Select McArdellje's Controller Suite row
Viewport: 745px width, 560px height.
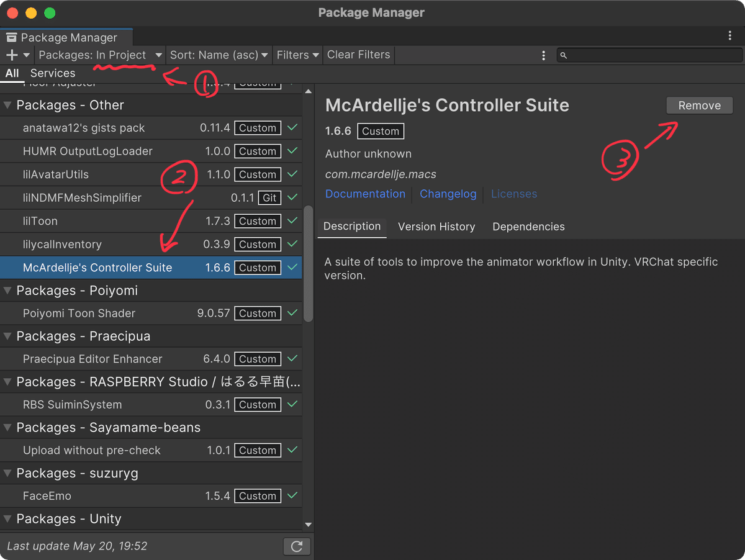click(x=151, y=268)
